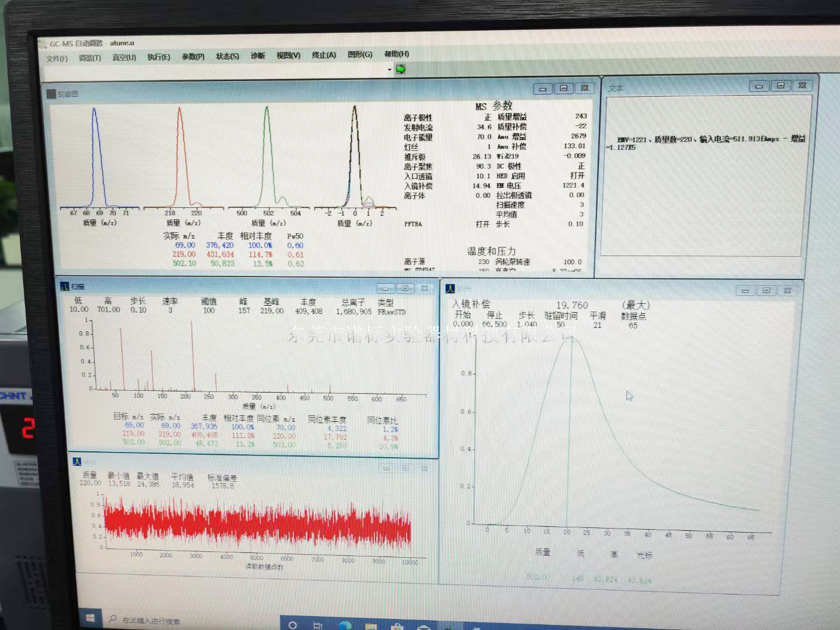Click the 扫描 window title icon
The height and width of the screenshot is (630, 840).
tap(65, 286)
